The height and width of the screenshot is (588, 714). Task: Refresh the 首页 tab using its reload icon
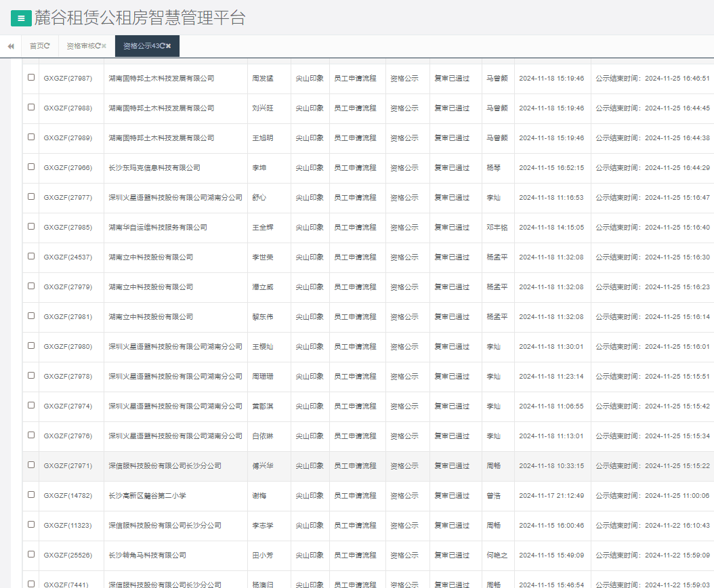coord(47,46)
